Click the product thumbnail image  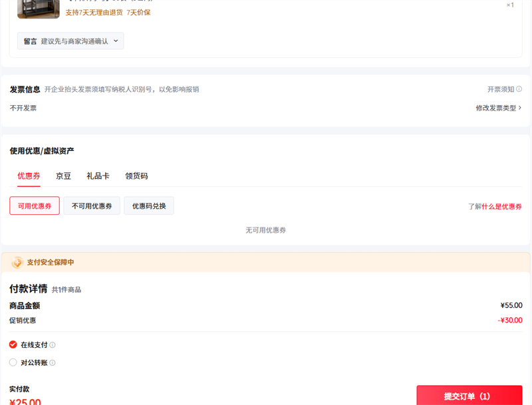(38, 9)
